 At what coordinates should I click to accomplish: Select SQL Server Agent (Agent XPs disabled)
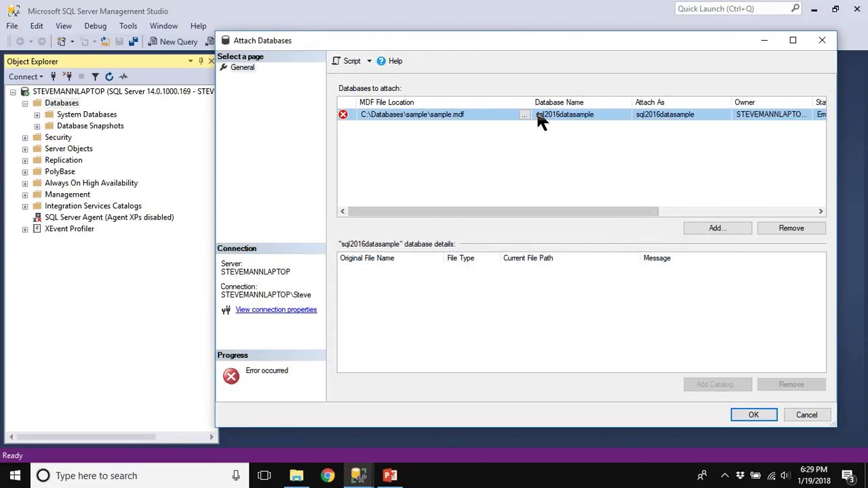point(108,218)
